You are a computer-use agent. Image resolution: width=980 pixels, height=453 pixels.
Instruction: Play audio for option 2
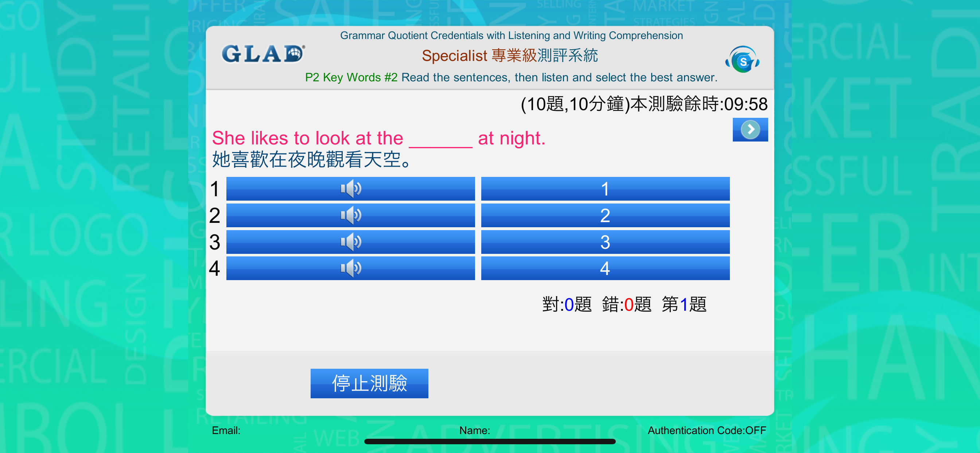point(350,215)
